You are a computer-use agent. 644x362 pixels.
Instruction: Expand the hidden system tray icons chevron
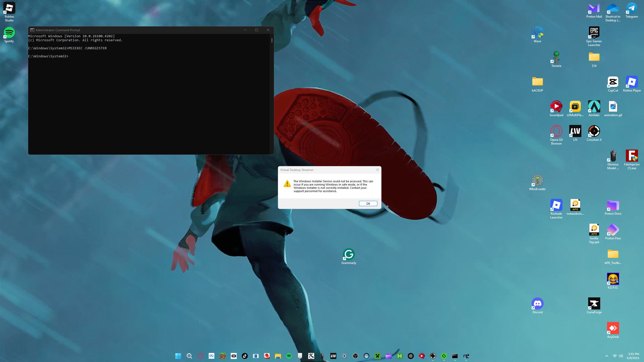coord(607,356)
